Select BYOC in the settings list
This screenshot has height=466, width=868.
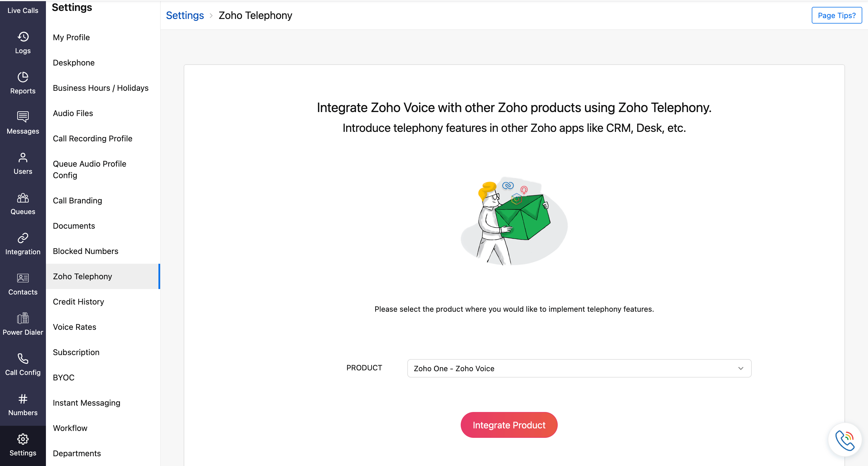tap(64, 378)
